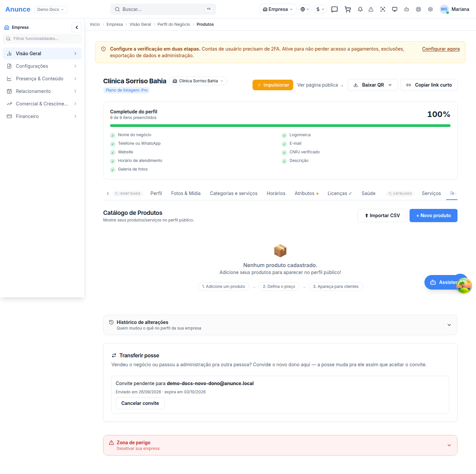Click the Novo produto button
Image resolution: width=476 pixels, height=474 pixels.
point(433,216)
